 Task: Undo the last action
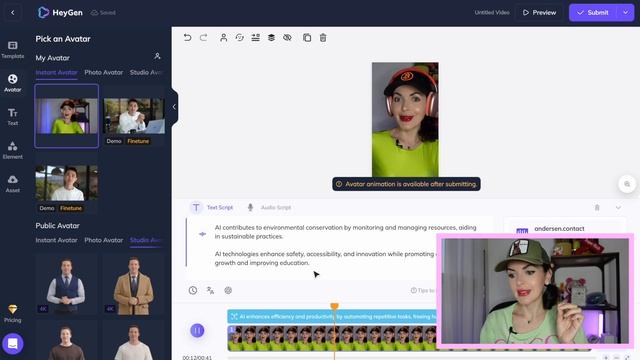[187, 38]
